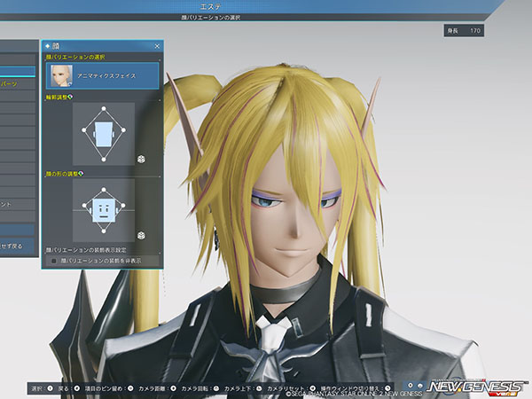This screenshot has width=532, height=399.
Task: Click the color ball icon beside 輪郭調整
Action: click(x=70, y=98)
